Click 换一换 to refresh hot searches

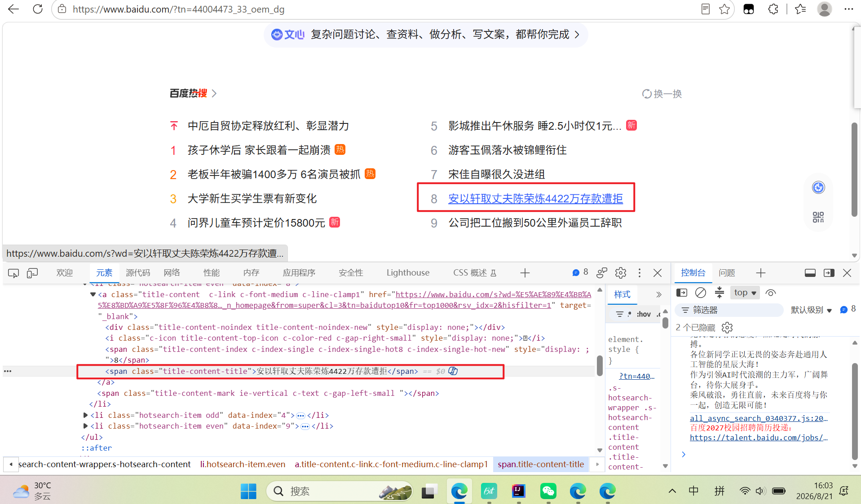tap(662, 94)
